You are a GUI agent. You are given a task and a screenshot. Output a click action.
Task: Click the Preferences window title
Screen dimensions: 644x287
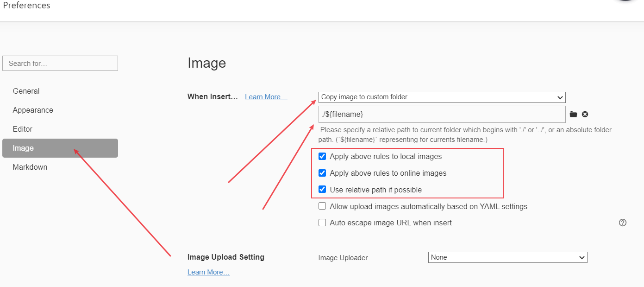tap(26, 6)
